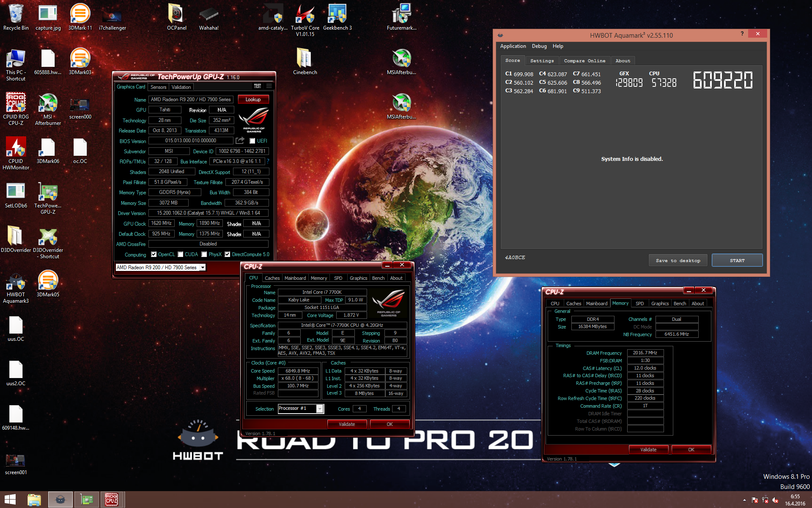Click the GPU-Z screenshot camera icon
Screen dimensions: 812x508
[257, 86]
